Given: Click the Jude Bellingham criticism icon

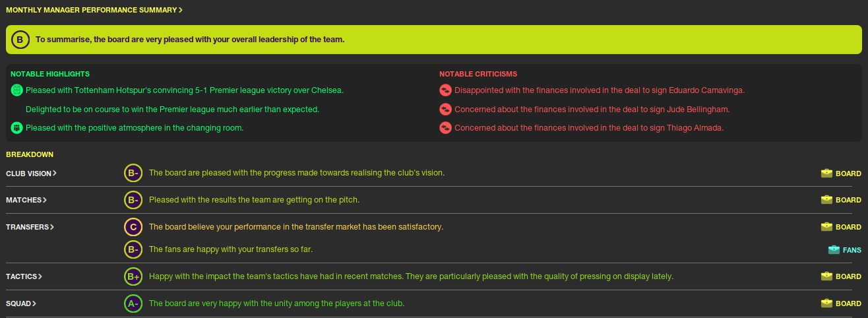Looking at the screenshot, I should click(x=445, y=110).
